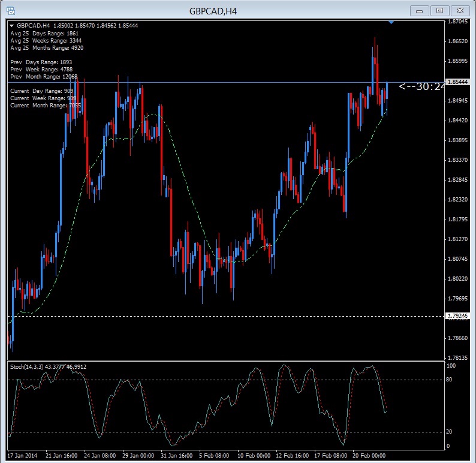Screen dimensions: 476x463
Task: Select the dashed level label 1.79246
Action: point(459,315)
